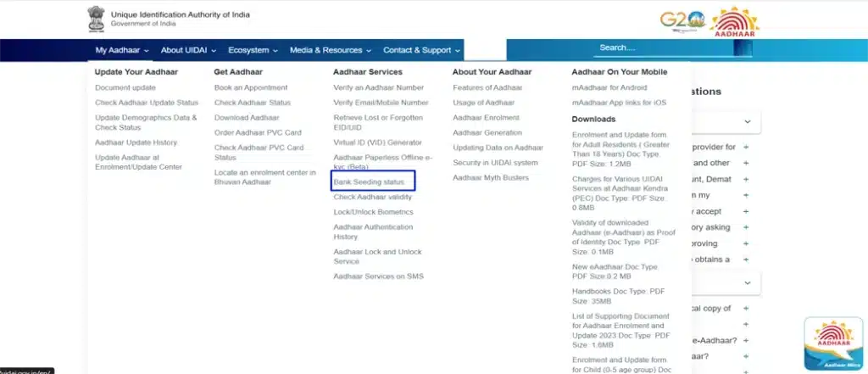Expand the FAQ row ending 'y accept'
This screenshot has height=374, width=868.
coord(746,212)
